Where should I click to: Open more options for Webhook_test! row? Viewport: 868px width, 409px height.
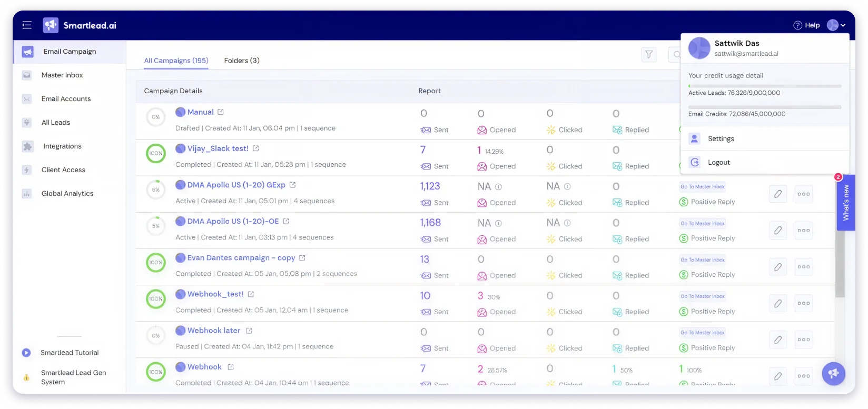(x=804, y=303)
